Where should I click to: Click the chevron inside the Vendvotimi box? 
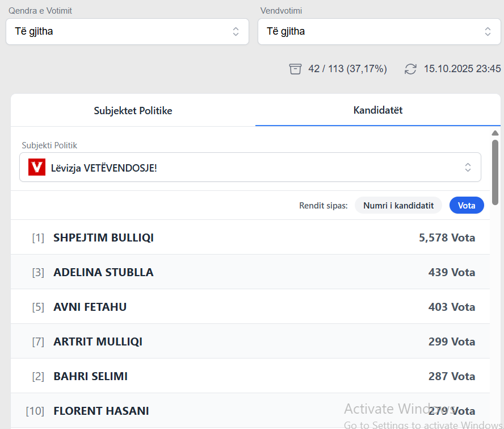(488, 31)
